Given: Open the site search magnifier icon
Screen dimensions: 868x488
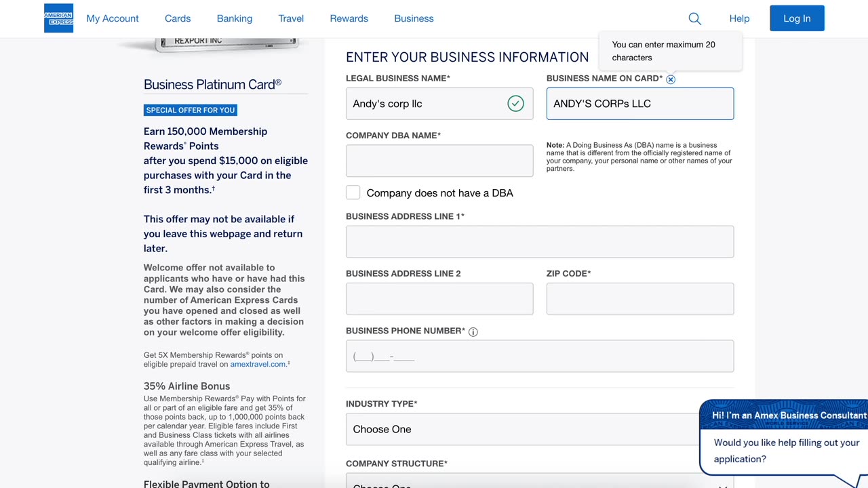Looking at the screenshot, I should (x=694, y=19).
